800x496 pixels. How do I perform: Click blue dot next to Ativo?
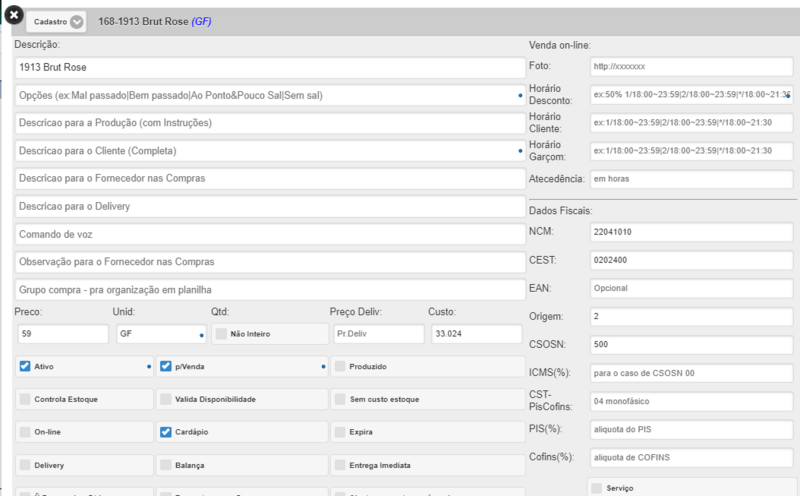click(148, 366)
